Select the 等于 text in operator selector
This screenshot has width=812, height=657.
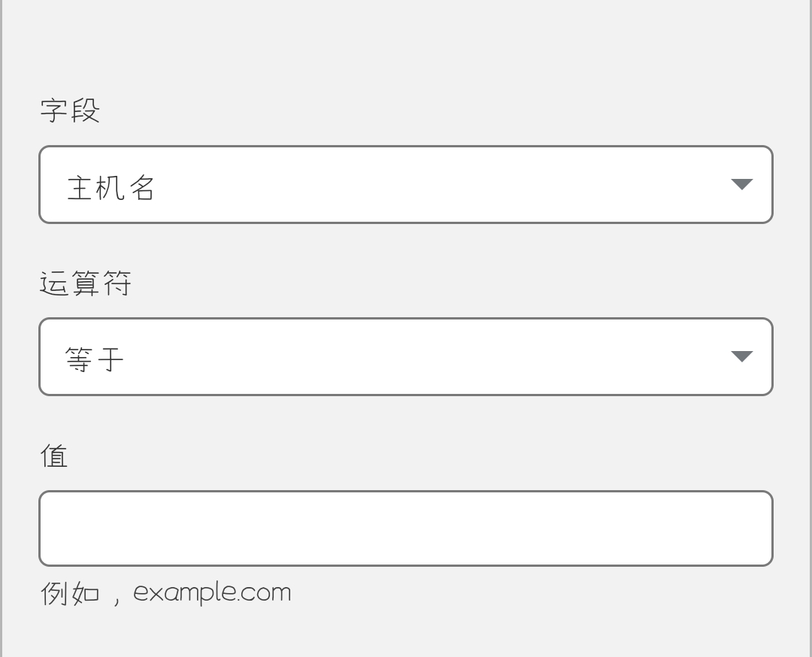[94, 359]
